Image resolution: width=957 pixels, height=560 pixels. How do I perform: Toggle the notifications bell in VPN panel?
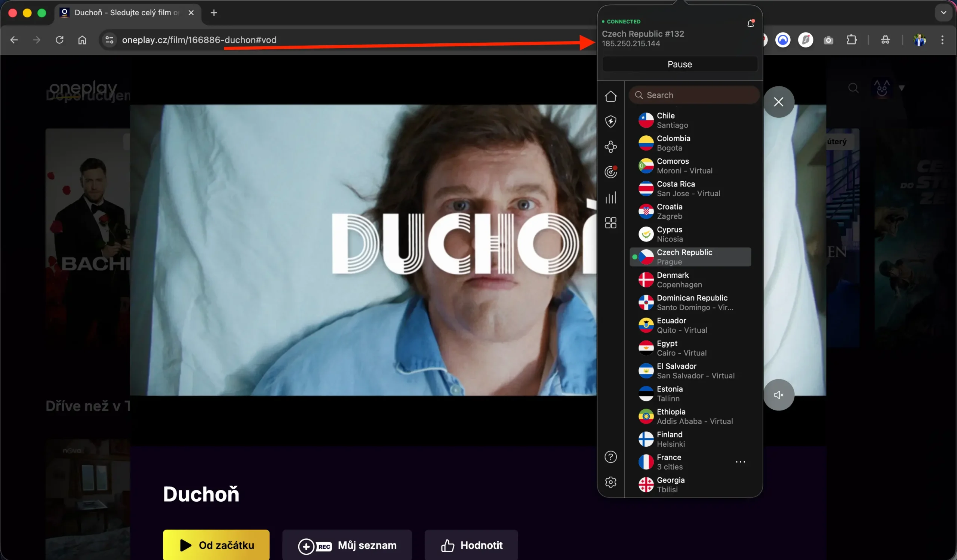[750, 23]
